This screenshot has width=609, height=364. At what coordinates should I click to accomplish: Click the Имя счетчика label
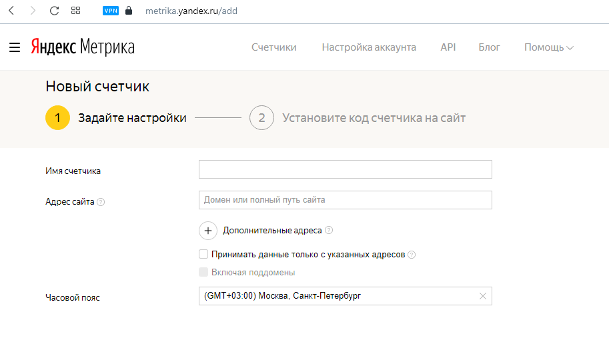[73, 171]
